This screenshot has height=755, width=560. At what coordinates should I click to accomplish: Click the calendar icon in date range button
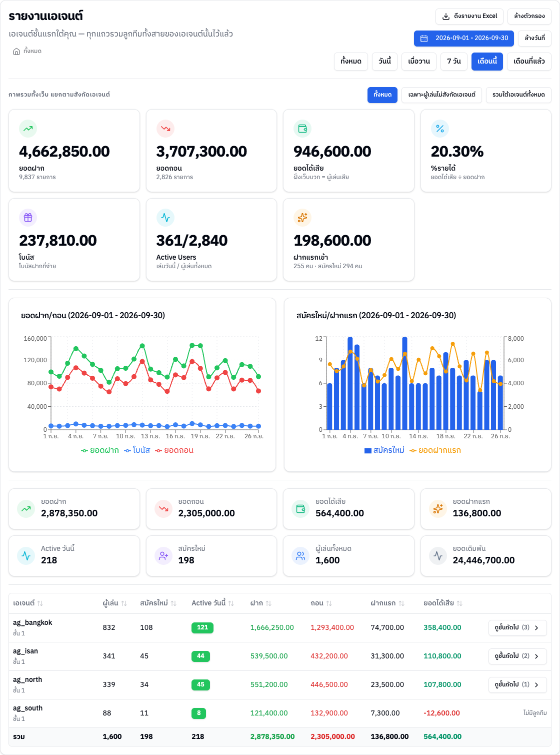pos(424,39)
